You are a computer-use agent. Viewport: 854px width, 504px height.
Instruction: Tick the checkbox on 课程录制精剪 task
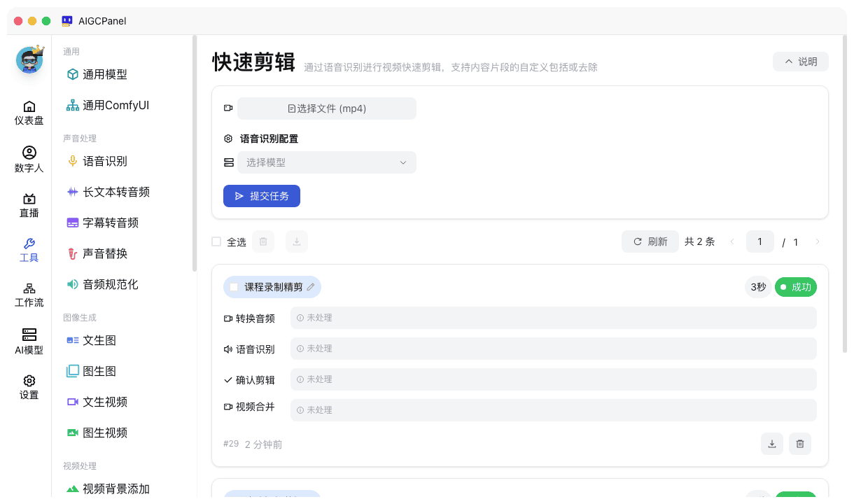234,287
